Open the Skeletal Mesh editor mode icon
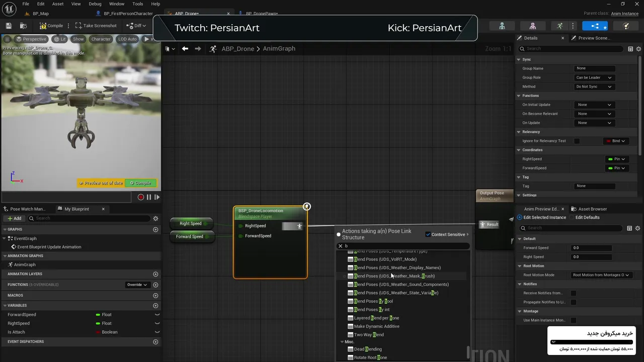 pos(533,26)
